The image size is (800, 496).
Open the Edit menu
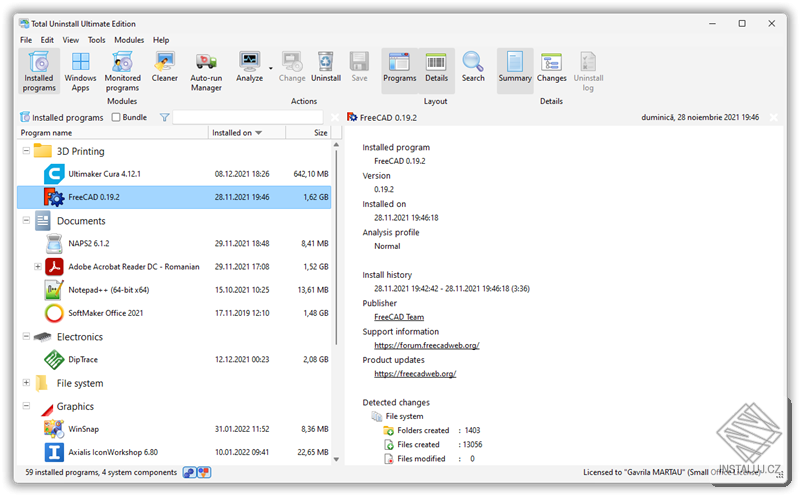47,40
